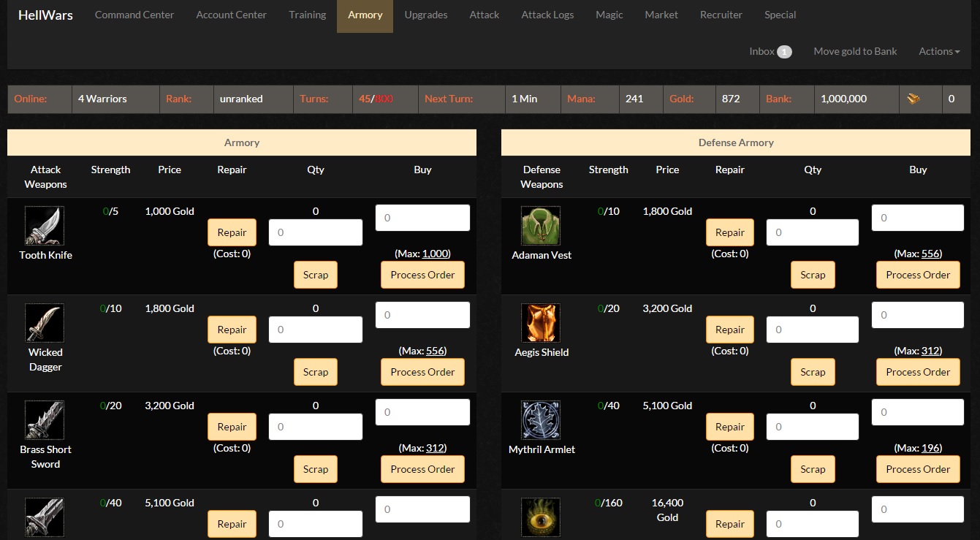Focus Wicked Dagger buy quantity field
The height and width of the screenshot is (540, 980).
(x=422, y=315)
